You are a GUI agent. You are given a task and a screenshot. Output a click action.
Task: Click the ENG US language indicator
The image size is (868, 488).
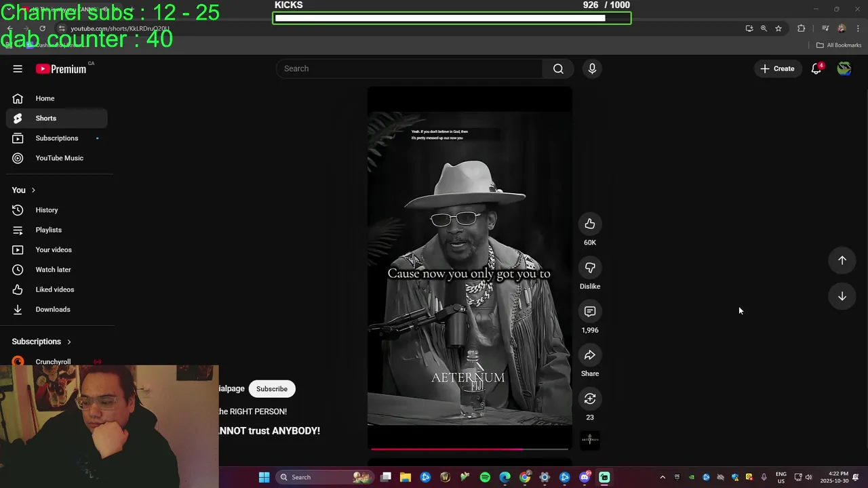tap(781, 477)
